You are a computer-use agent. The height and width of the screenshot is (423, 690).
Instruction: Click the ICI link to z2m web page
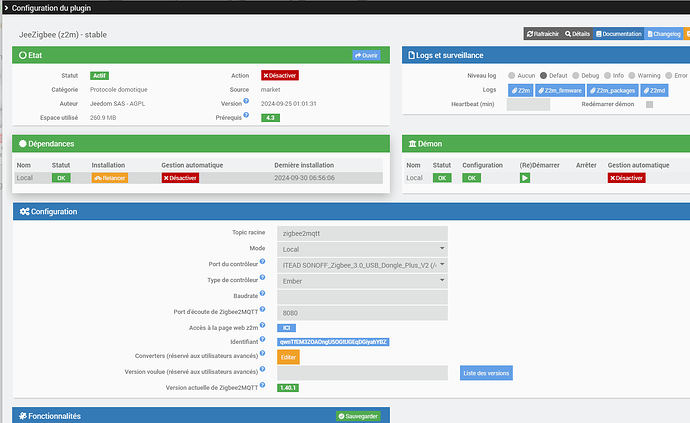click(286, 328)
